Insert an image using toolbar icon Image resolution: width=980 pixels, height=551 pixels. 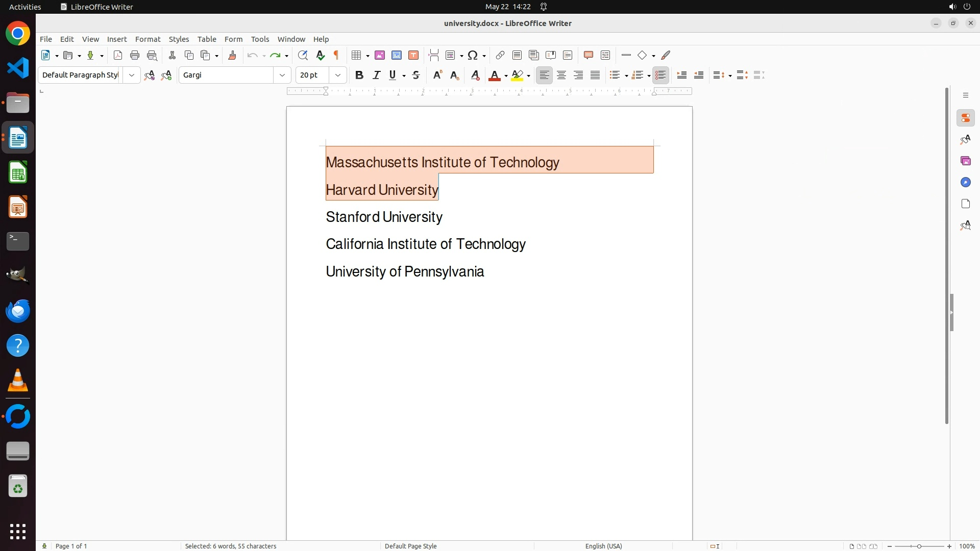(380, 55)
